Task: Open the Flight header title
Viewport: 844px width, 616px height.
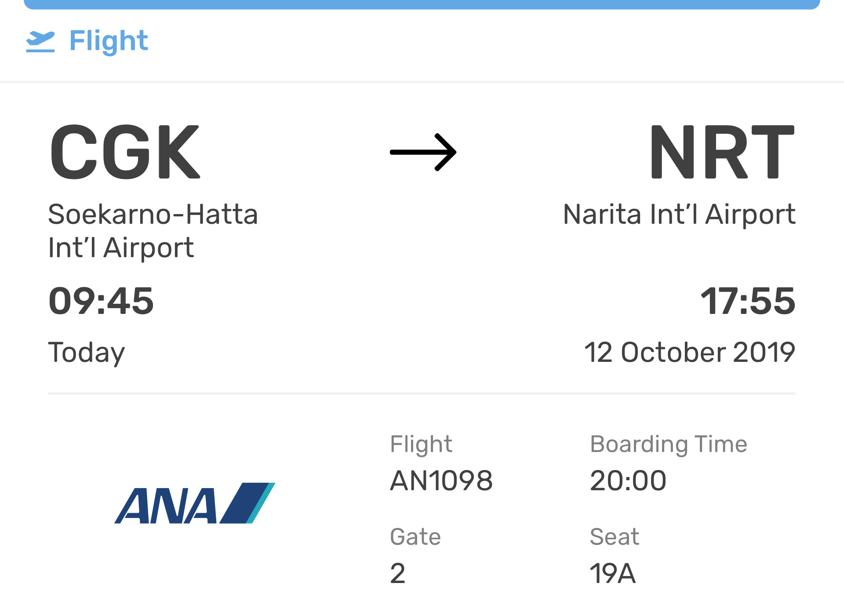Action: pyautogui.click(x=109, y=41)
